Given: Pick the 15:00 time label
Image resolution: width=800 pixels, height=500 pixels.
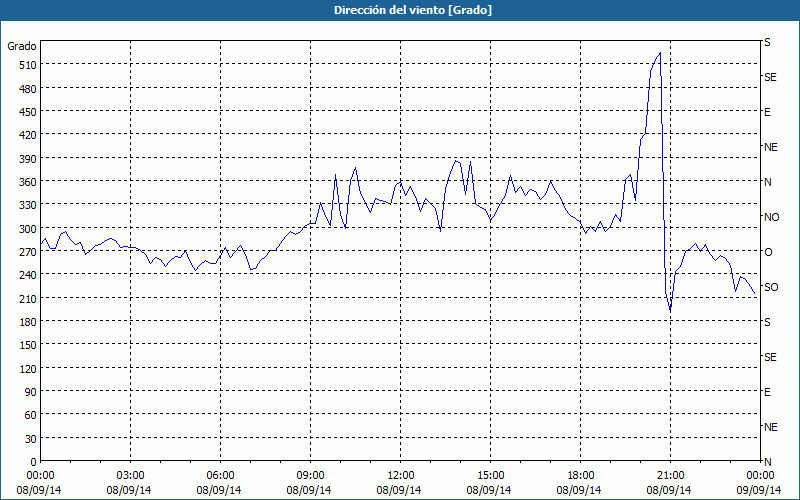Looking at the screenshot, I should 490,476.
